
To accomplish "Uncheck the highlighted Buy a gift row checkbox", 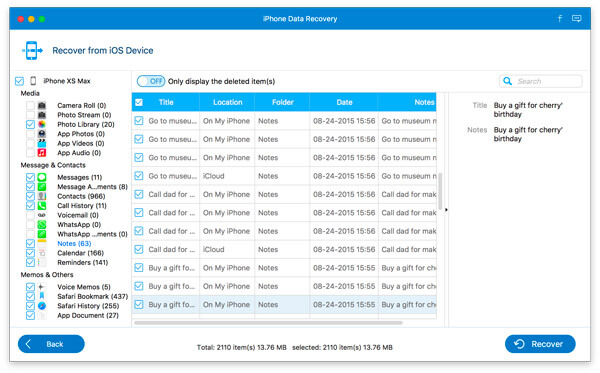I will click(139, 305).
